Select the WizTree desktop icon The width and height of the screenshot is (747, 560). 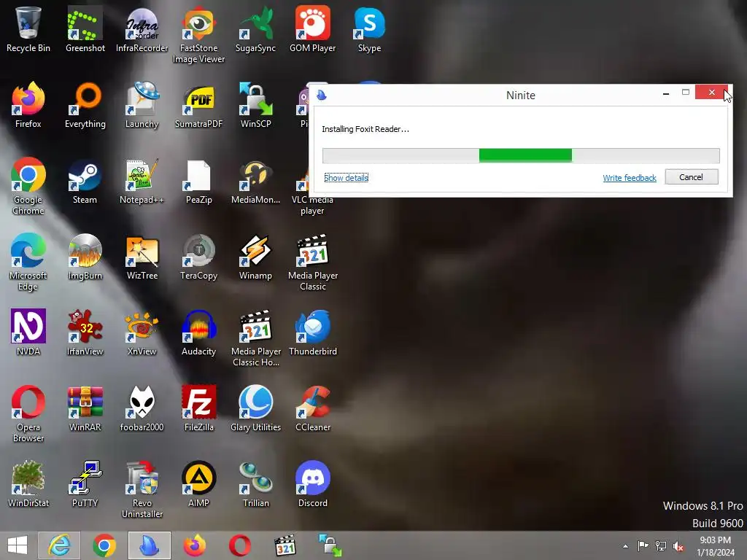(142, 257)
